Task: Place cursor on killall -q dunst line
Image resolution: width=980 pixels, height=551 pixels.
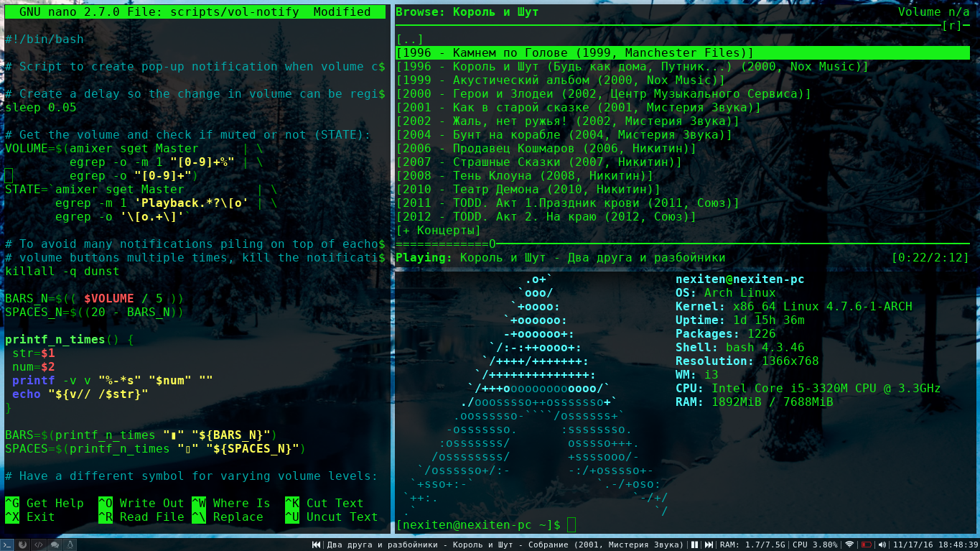Action: pyautogui.click(x=62, y=272)
